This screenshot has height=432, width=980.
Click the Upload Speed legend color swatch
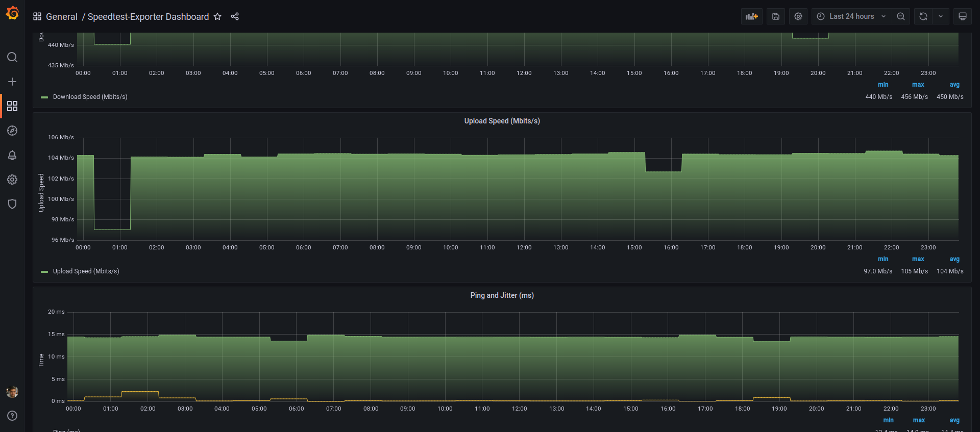[x=44, y=271]
